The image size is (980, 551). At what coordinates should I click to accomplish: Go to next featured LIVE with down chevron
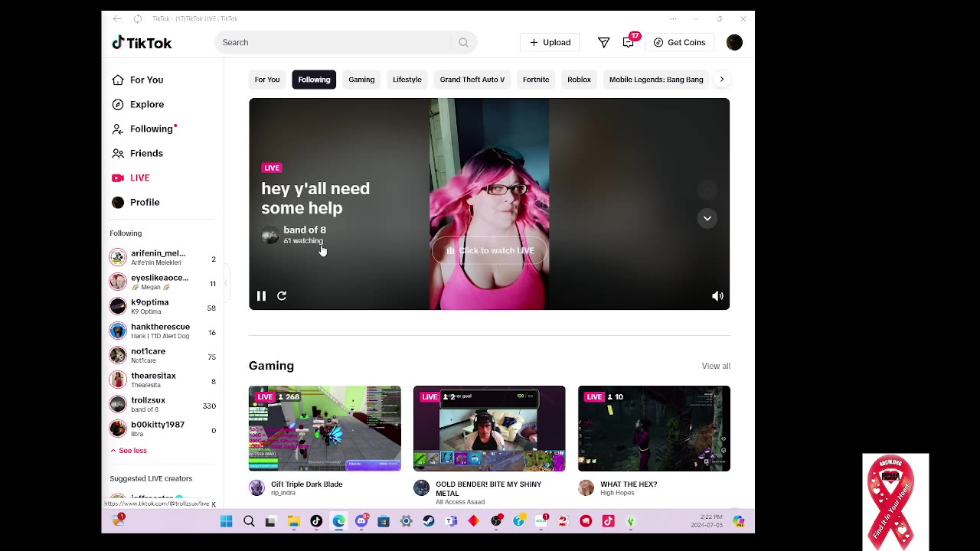pos(707,218)
